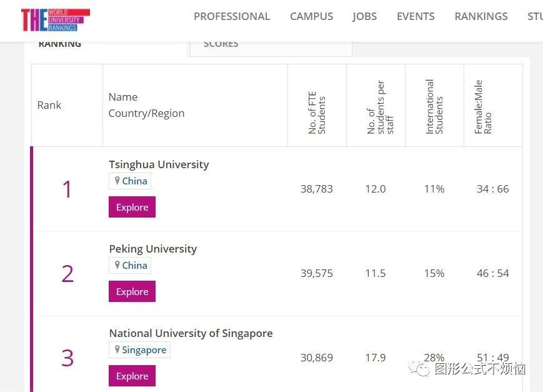The width and height of the screenshot is (543, 392).
Task: Sort by No. of FTE Students column
Action: 317,113
